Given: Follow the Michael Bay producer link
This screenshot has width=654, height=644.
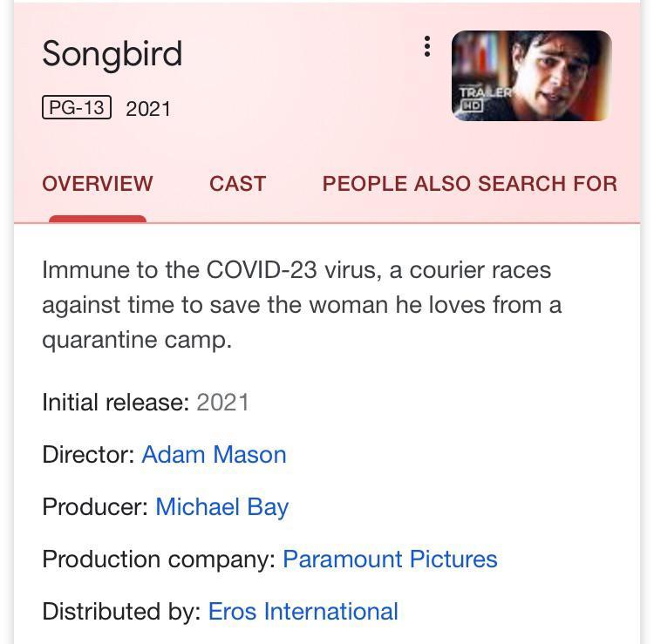Looking at the screenshot, I should 221,506.
